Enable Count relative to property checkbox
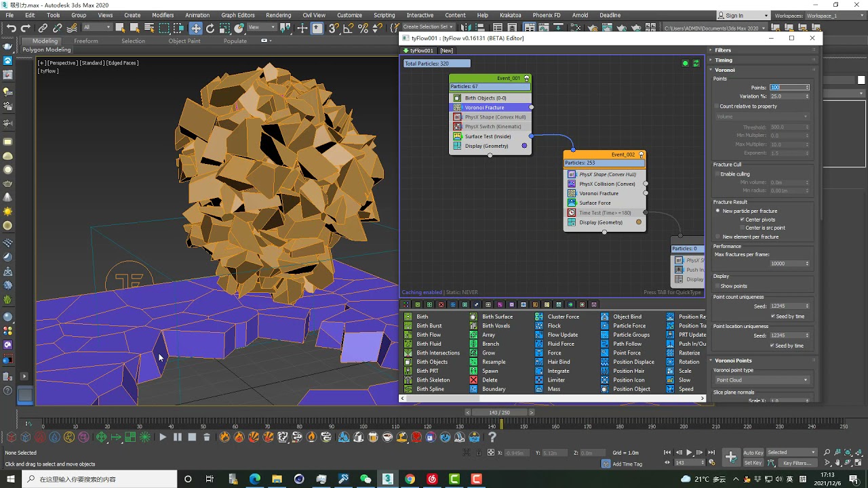Image resolution: width=868 pixels, height=488 pixels. [x=716, y=106]
